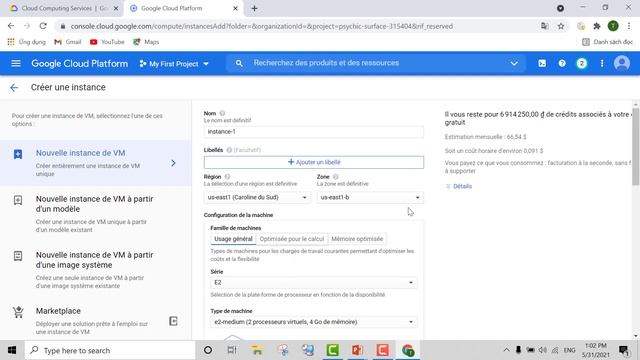Activate Cloud Shell icon
Screen dimensions: 640x360
click(542, 63)
